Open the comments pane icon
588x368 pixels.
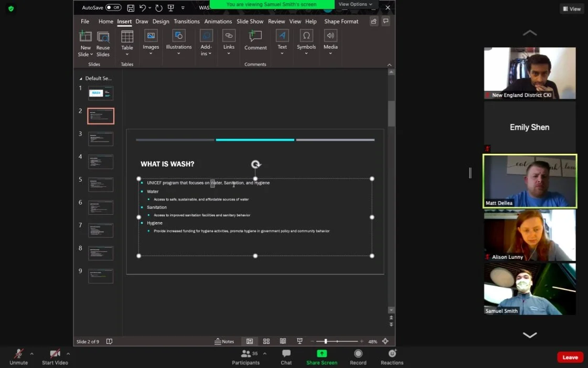coord(386,22)
